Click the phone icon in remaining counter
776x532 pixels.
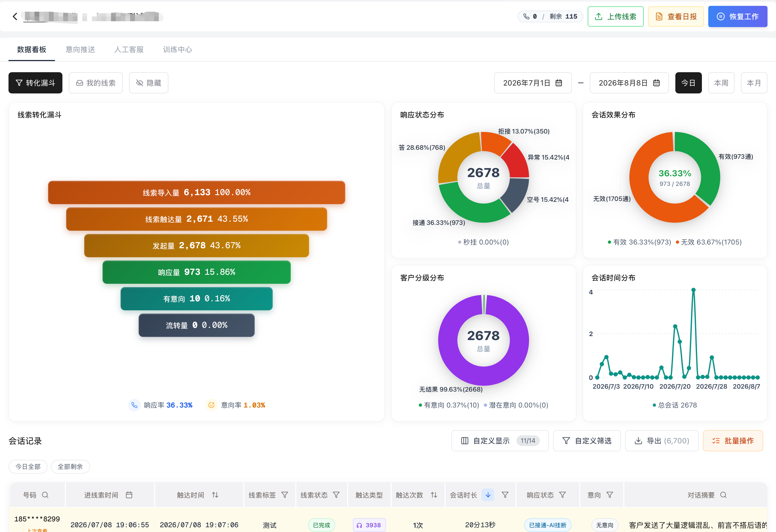[x=526, y=16]
